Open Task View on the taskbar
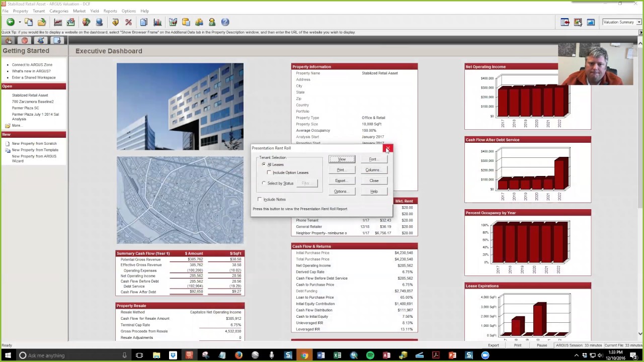644x362 pixels. (x=139, y=355)
